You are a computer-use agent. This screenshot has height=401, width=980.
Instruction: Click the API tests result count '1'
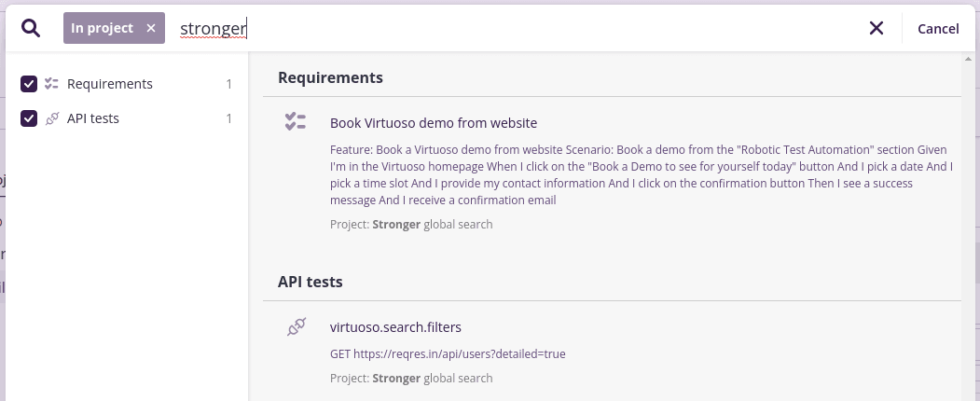point(228,118)
